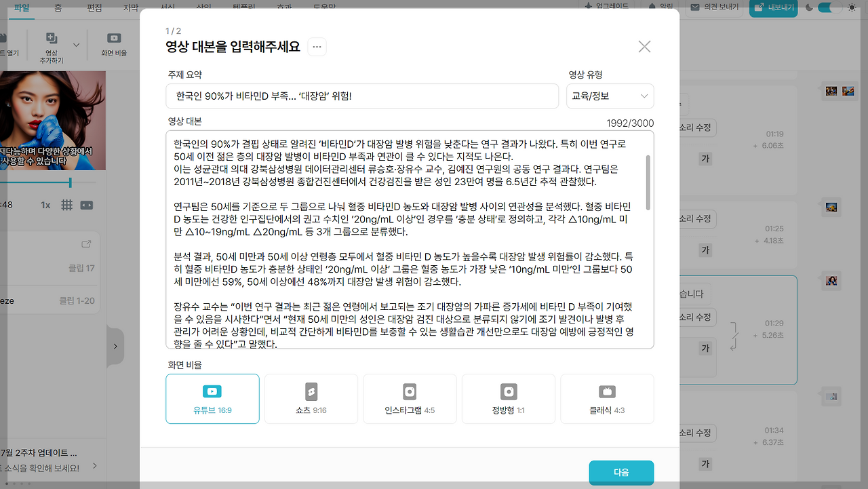This screenshot has height=489, width=868.
Task: Select the 정방형 1:1 aspect ratio
Action: (x=508, y=399)
